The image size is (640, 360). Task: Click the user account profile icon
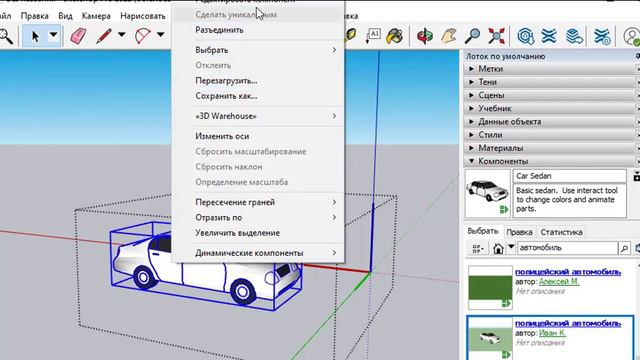[x=631, y=36]
